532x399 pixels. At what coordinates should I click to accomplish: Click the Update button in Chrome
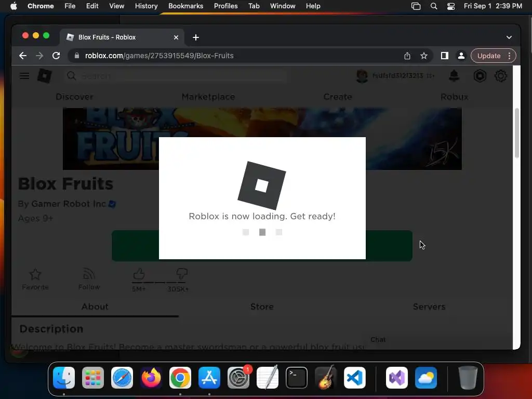[x=489, y=56]
